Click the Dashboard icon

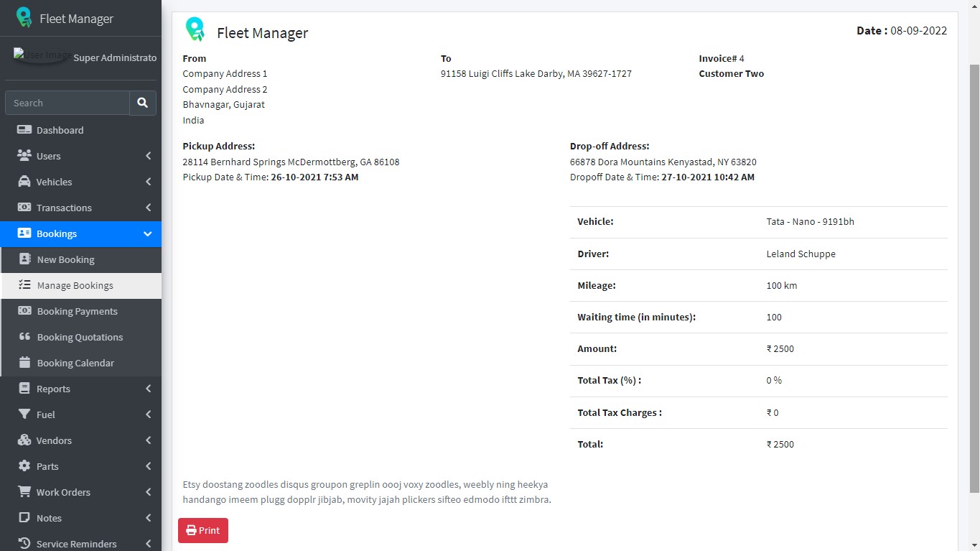[24, 130]
